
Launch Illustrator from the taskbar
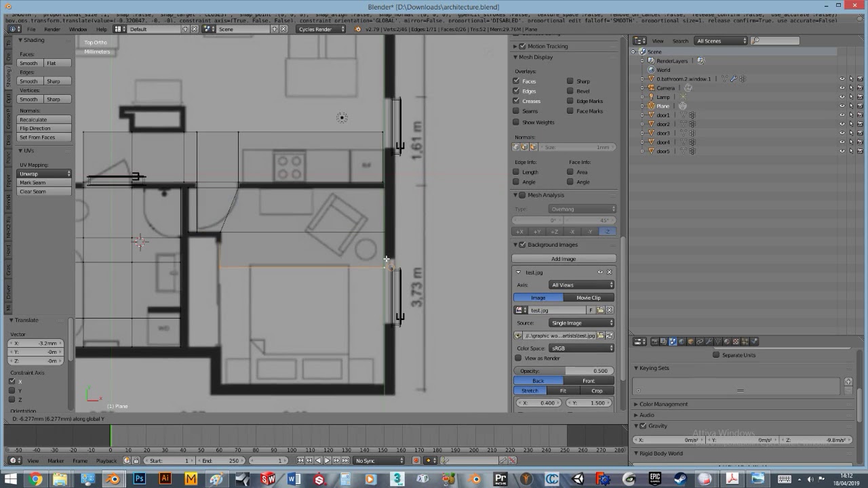coord(165,479)
